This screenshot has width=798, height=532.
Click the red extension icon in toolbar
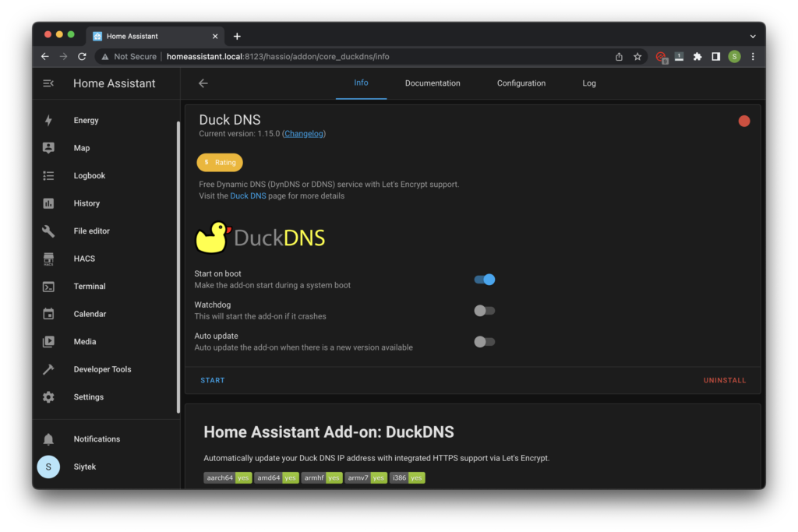(x=661, y=57)
